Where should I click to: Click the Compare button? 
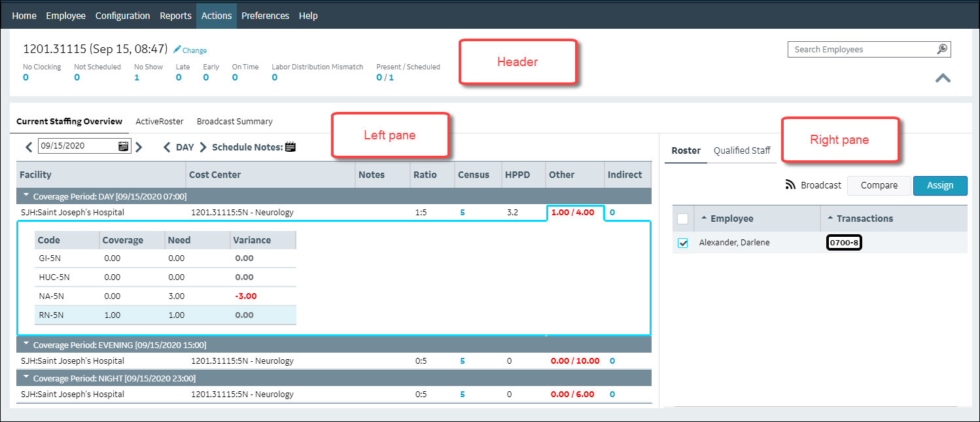point(879,185)
